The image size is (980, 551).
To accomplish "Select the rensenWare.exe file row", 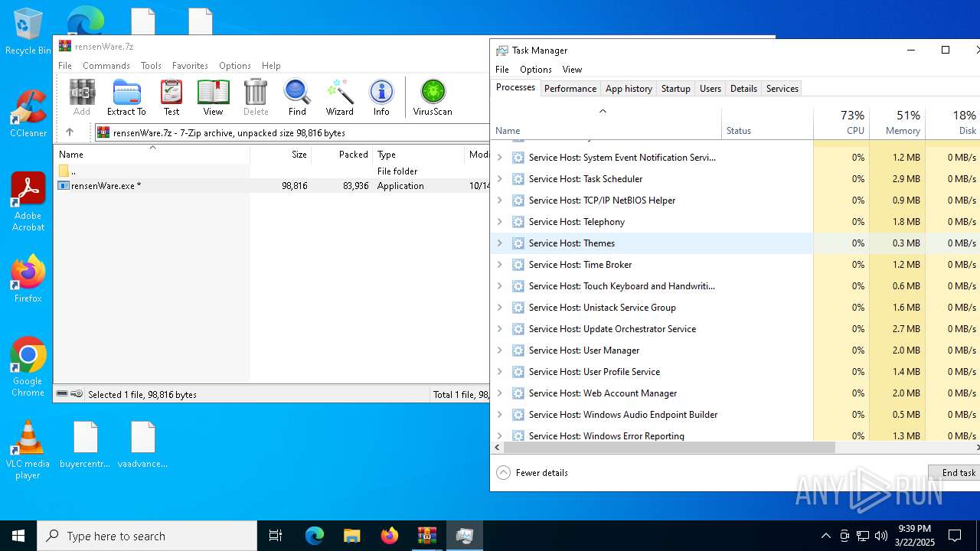I will (272, 185).
